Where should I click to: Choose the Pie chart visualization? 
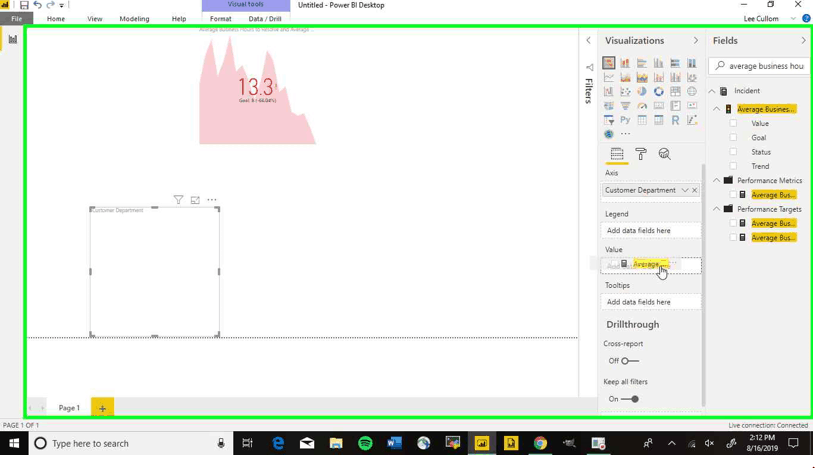(642, 92)
